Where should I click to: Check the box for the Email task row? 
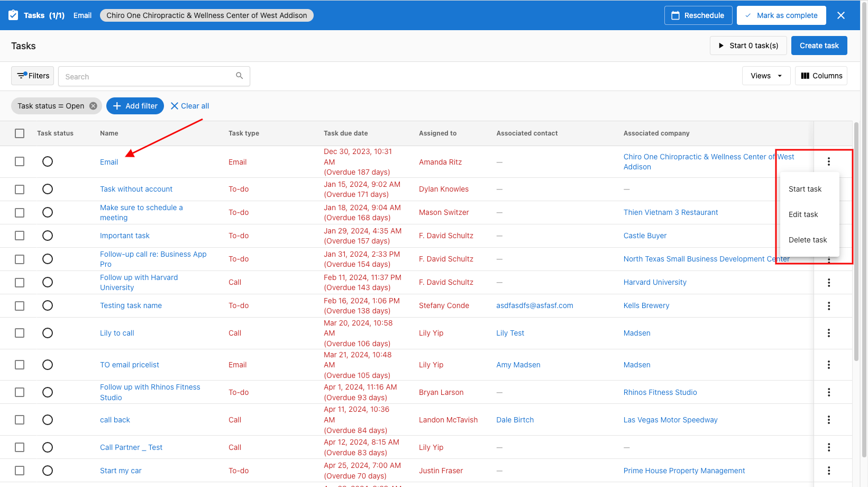(x=20, y=161)
